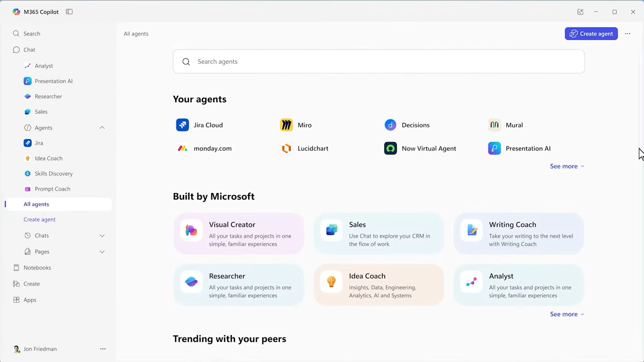Image resolution: width=644 pixels, height=362 pixels.
Task: Open Skills Discovery icon in sidebar
Action: [x=28, y=173]
